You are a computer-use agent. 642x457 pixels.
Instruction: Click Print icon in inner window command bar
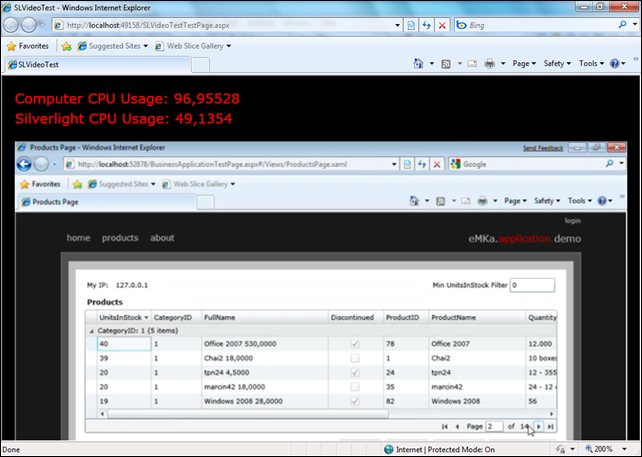(x=483, y=201)
